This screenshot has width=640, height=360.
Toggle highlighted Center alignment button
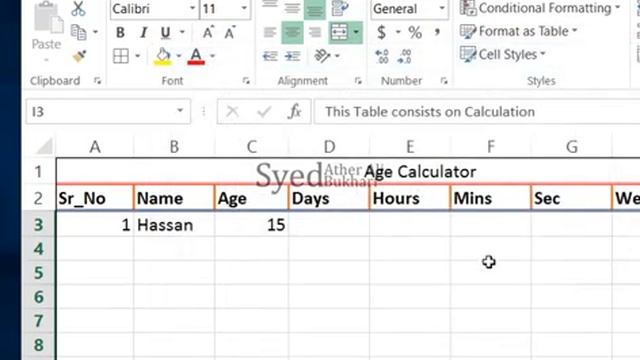coord(292,32)
